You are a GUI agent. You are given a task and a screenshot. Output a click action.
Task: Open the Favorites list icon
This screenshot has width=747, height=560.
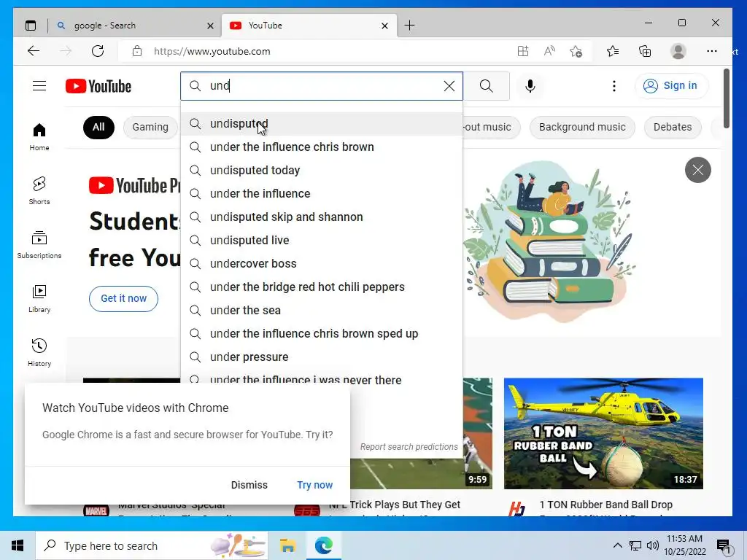(613, 51)
